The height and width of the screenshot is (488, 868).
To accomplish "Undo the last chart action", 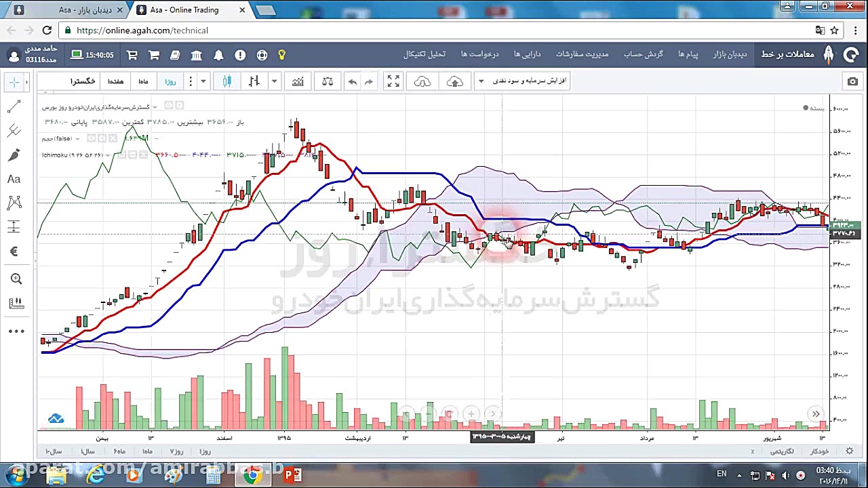I will (x=353, y=81).
